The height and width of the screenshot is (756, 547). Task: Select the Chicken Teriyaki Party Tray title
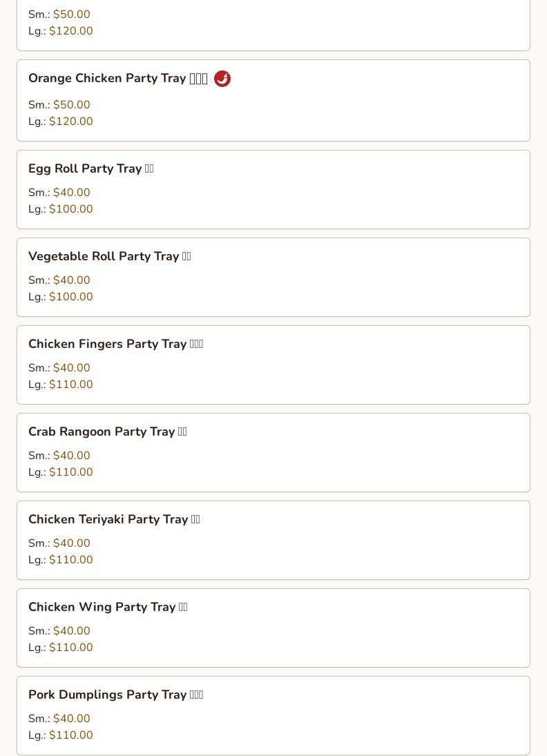coord(108,520)
